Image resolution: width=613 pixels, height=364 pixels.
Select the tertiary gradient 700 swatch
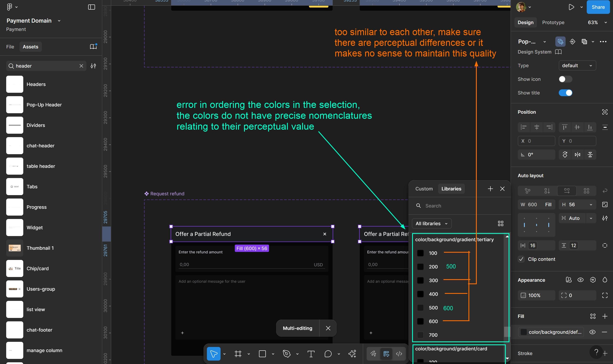420,335
